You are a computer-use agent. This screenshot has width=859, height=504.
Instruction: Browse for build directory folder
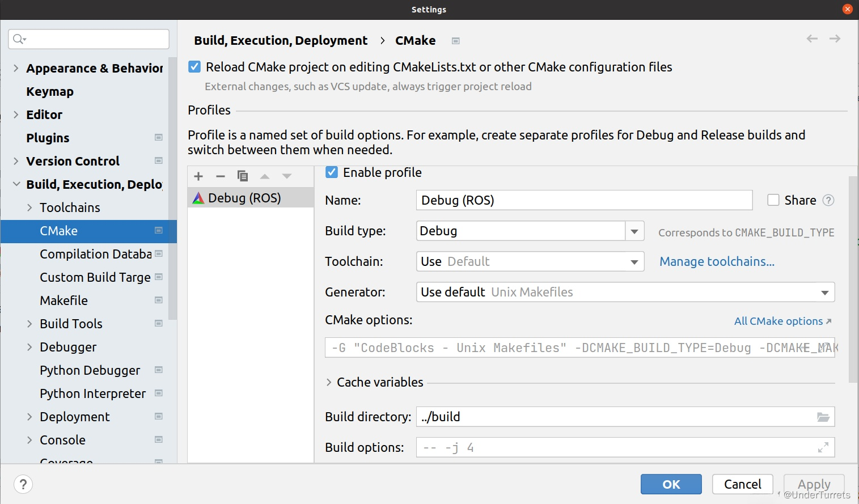coord(823,417)
